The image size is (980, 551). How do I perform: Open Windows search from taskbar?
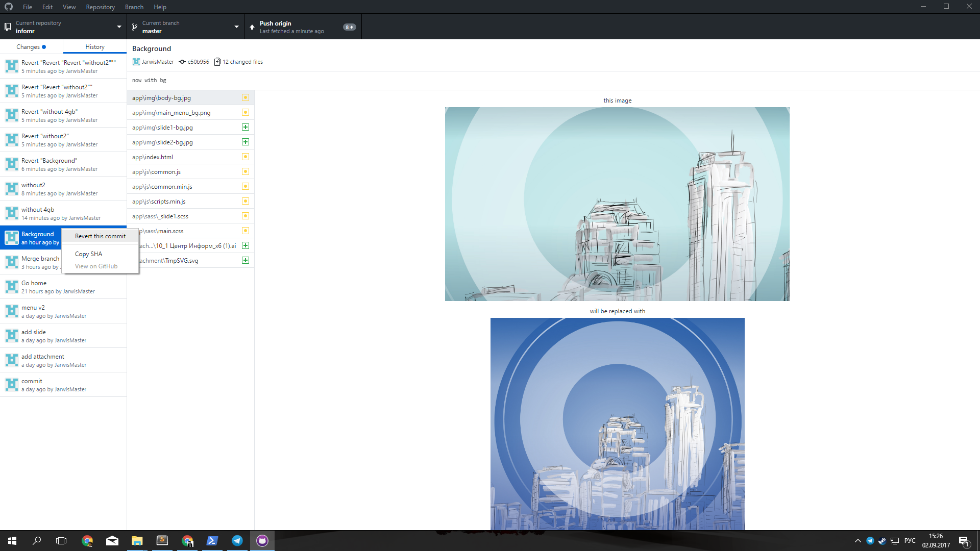point(37,541)
